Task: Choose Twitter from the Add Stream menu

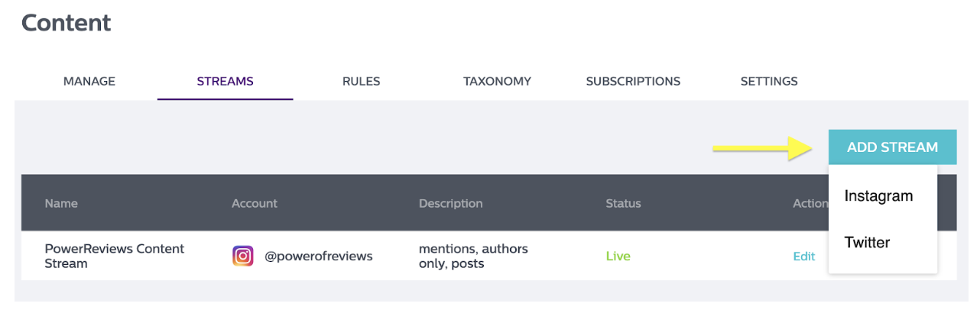Action: (867, 243)
